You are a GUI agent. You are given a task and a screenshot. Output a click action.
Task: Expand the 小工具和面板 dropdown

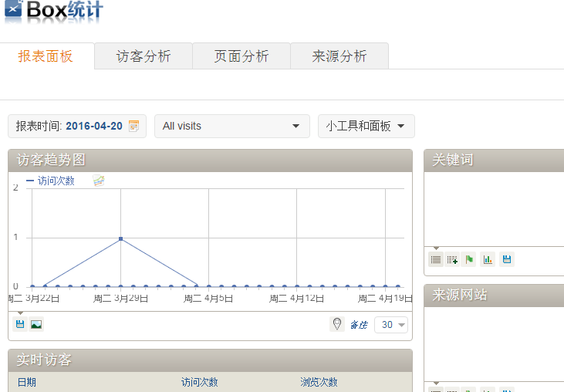click(x=366, y=127)
